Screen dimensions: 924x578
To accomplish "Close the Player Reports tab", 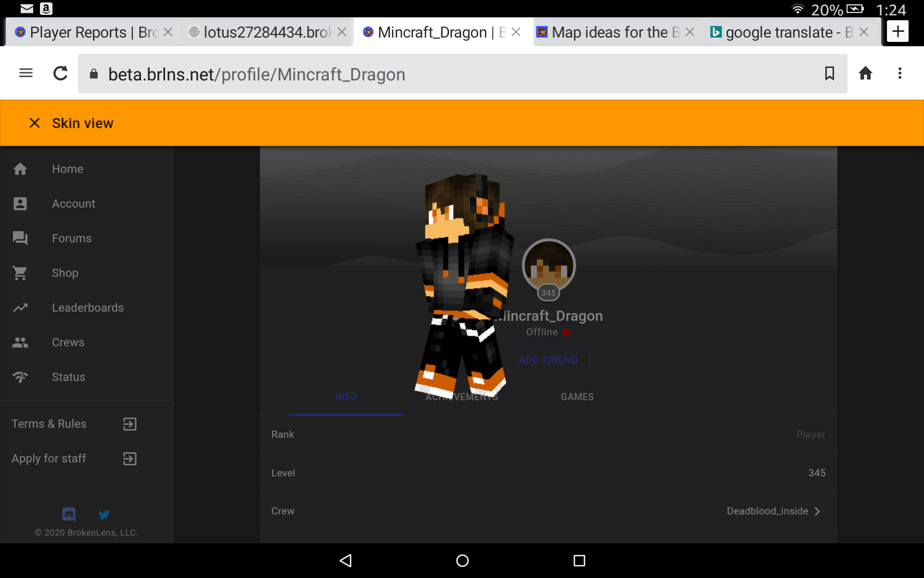I will pos(168,32).
